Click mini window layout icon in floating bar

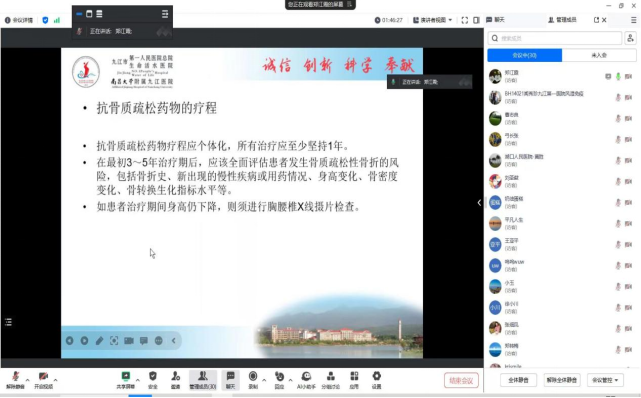coord(89,14)
